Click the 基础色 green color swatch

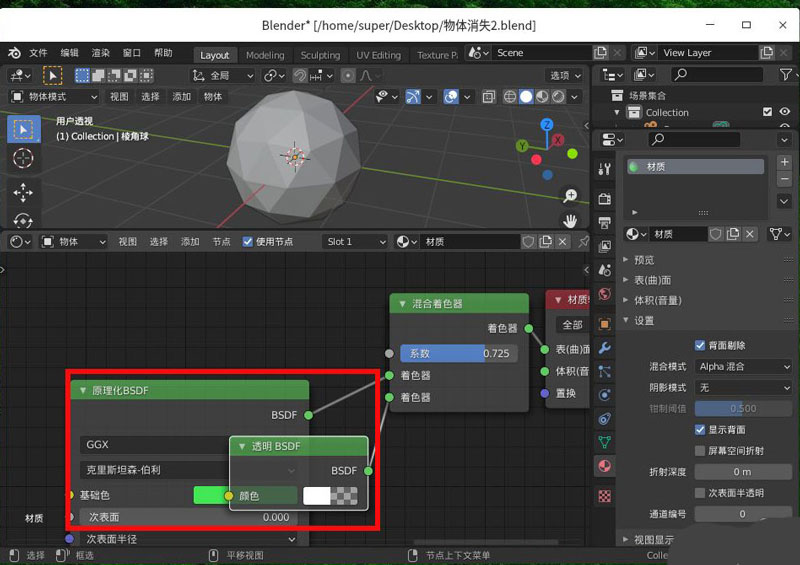coord(207,495)
